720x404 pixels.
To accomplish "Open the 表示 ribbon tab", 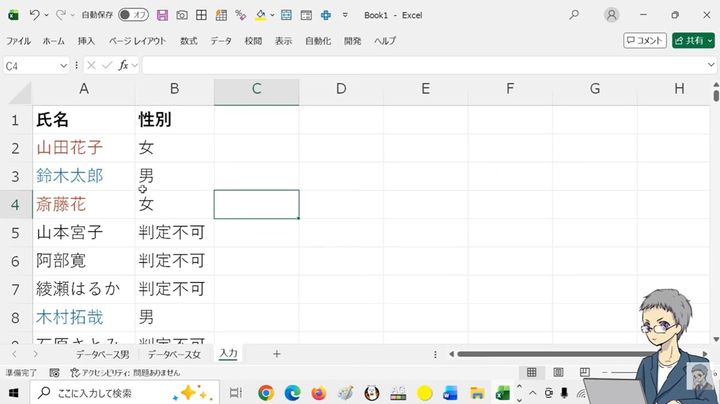I will coord(283,41).
